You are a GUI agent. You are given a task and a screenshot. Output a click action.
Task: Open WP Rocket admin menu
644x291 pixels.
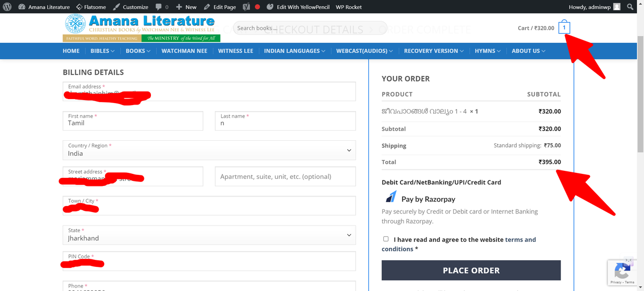pos(349,7)
